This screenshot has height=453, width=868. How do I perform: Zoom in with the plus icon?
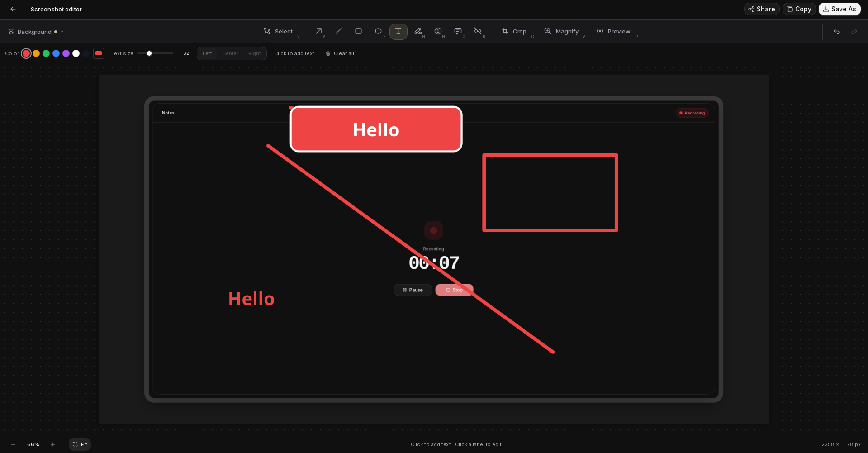(x=53, y=444)
